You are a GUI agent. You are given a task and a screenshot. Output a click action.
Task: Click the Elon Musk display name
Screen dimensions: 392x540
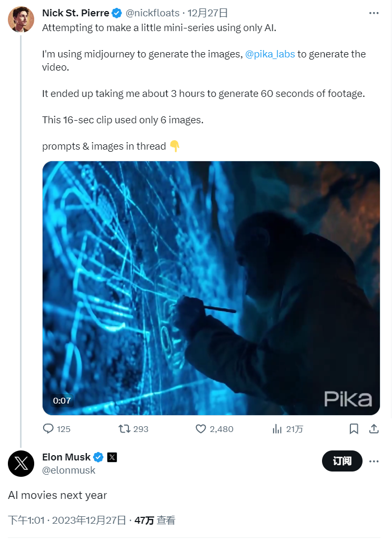[x=66, y=457]
